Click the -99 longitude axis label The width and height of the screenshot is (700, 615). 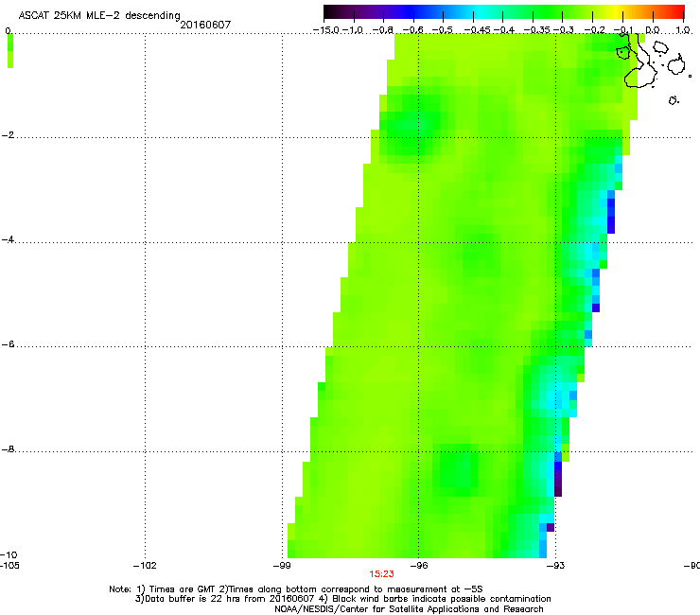282,566
